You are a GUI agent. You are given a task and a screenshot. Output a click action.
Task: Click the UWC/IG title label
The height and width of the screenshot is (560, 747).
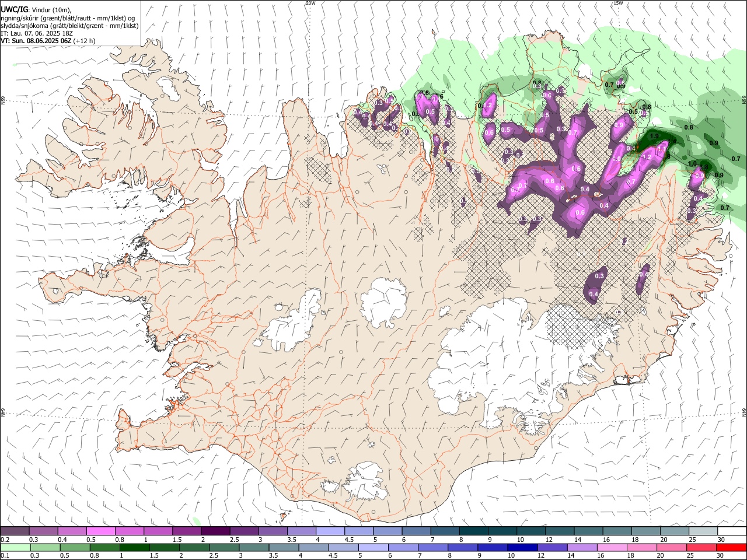tap(14, 9)
